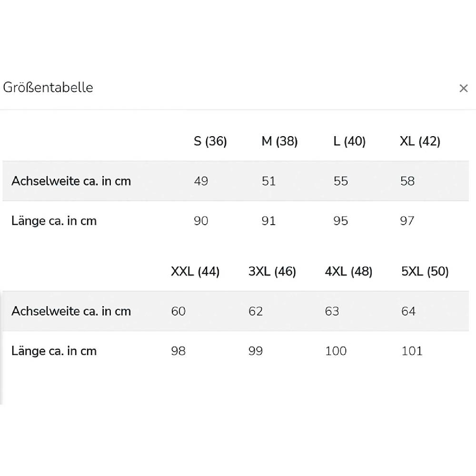Select the M (38) size column header
The width and height of the screenshot is (476, 476).
point(279,141)
